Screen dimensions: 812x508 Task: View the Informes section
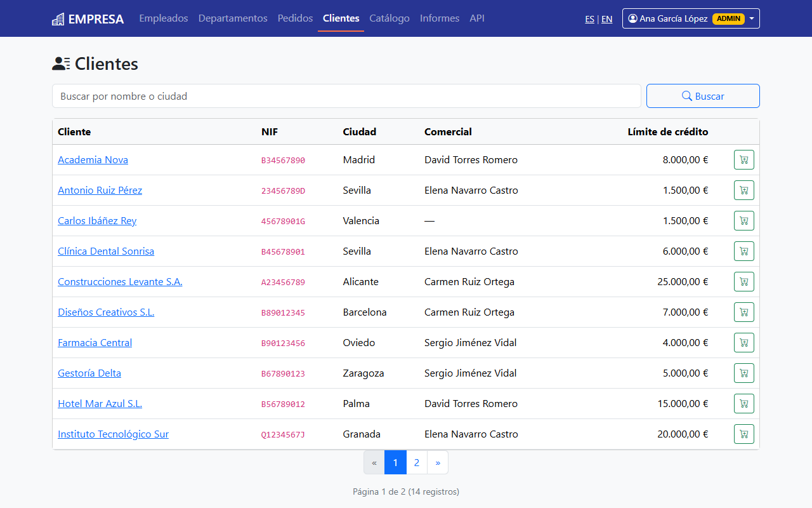coord(440,18)
